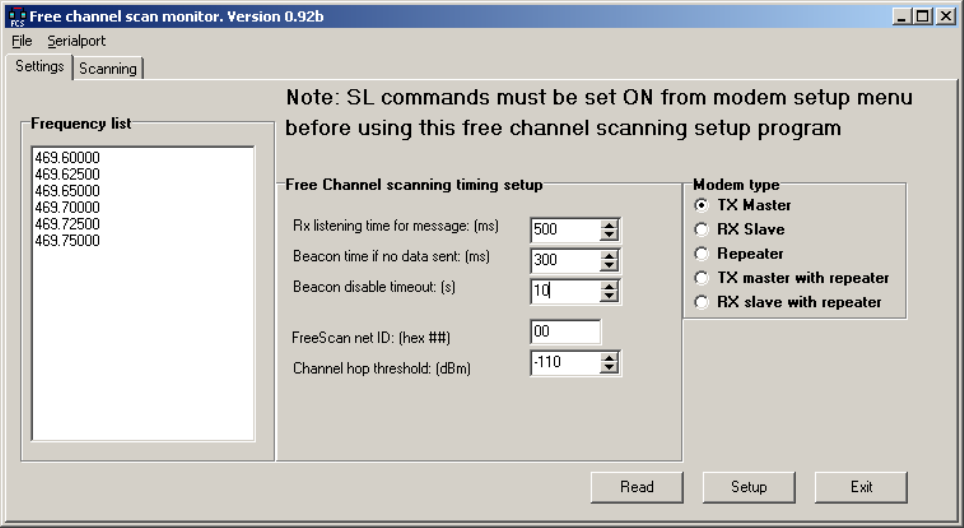Select frequency 469.62500 in list
964x528 pixels.
coord(143,175)
